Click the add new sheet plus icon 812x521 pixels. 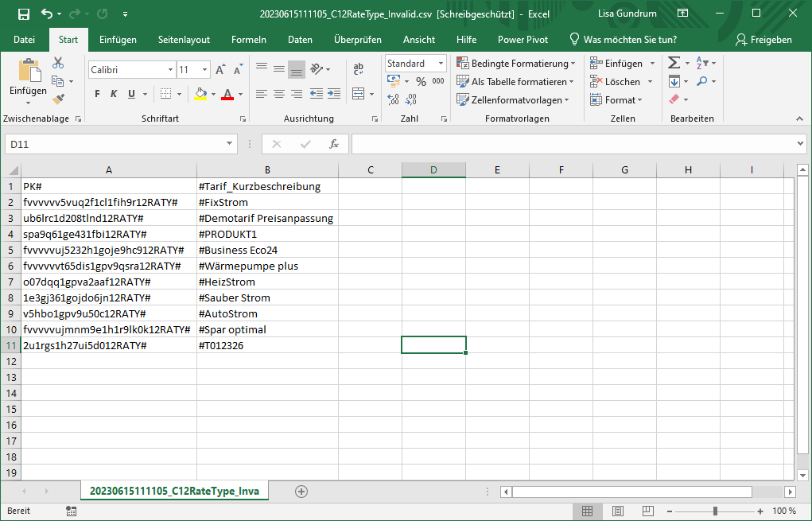pos(301,492)
